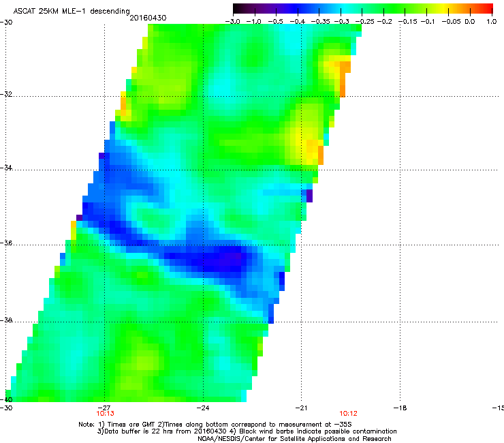Click the longitude label -18

(x=400, y=408)
